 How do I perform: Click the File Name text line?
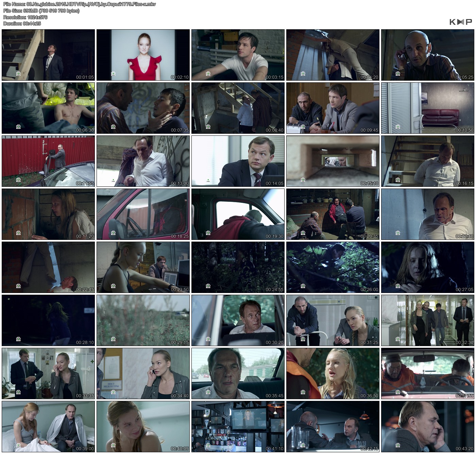[79, 4]
